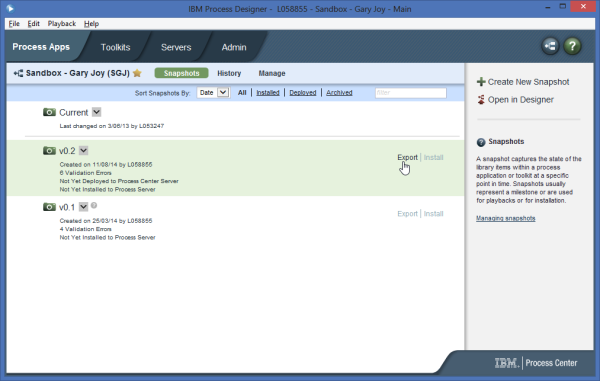Open the Managing snapshots help link
Viewport: 600px width, 381px height.
pyautogui.click(x=505, y=218)
